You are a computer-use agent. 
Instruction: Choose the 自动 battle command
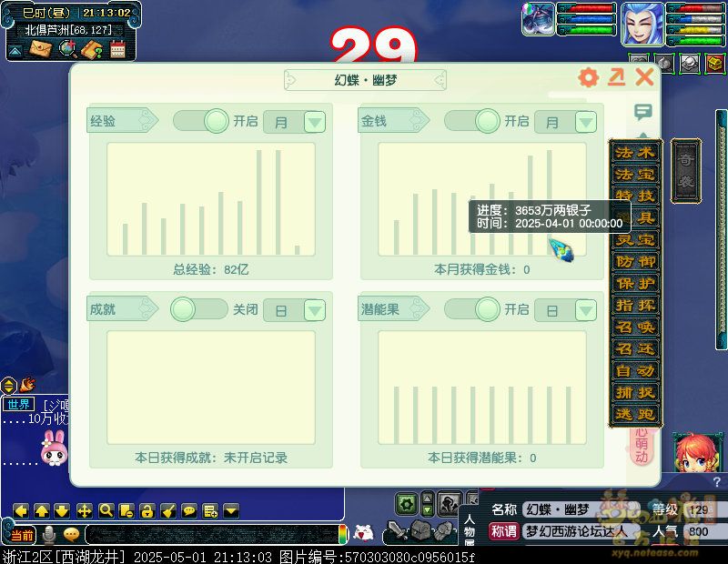point(635,370)
